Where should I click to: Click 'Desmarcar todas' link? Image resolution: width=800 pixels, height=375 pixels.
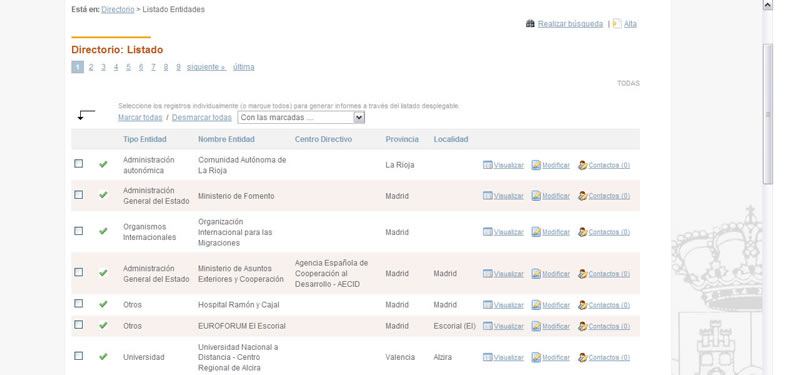(202, 117)
